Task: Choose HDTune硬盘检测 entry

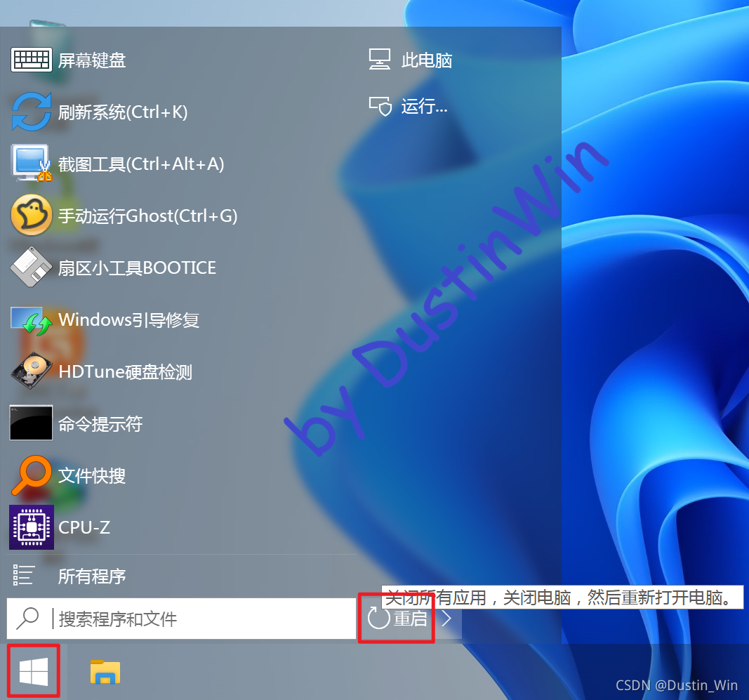Action: tap(125, 371)
